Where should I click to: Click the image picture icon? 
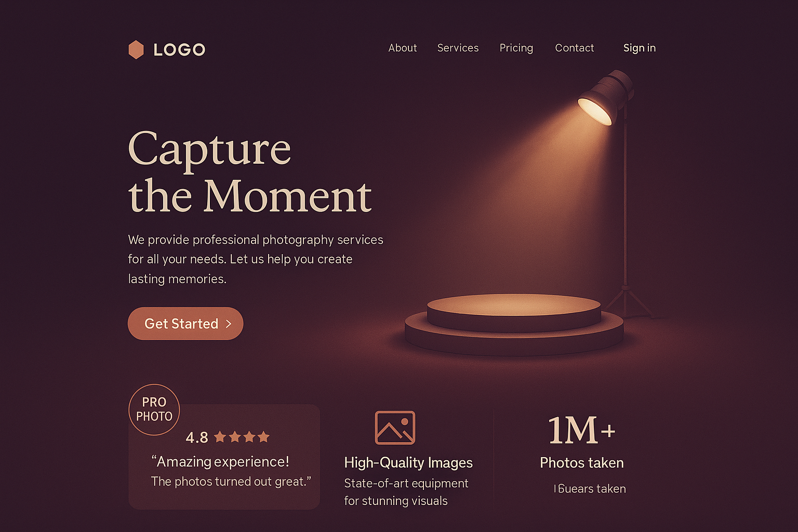click(395, 428)
